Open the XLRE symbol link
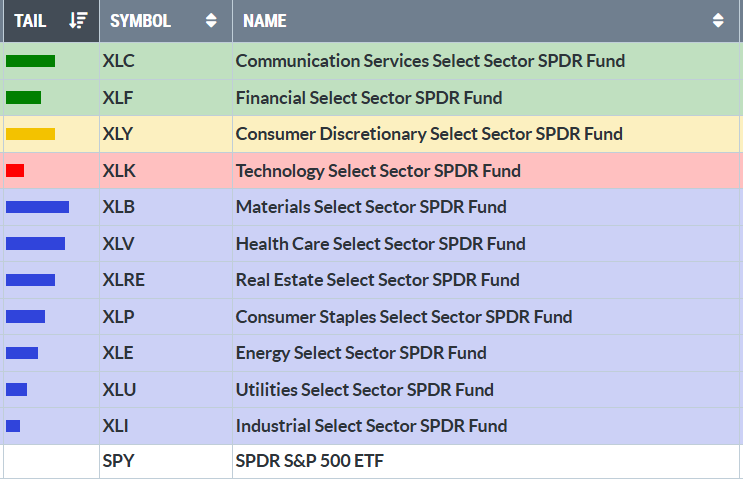The width and height of the screenshot is (743, 484). (123, 280)
